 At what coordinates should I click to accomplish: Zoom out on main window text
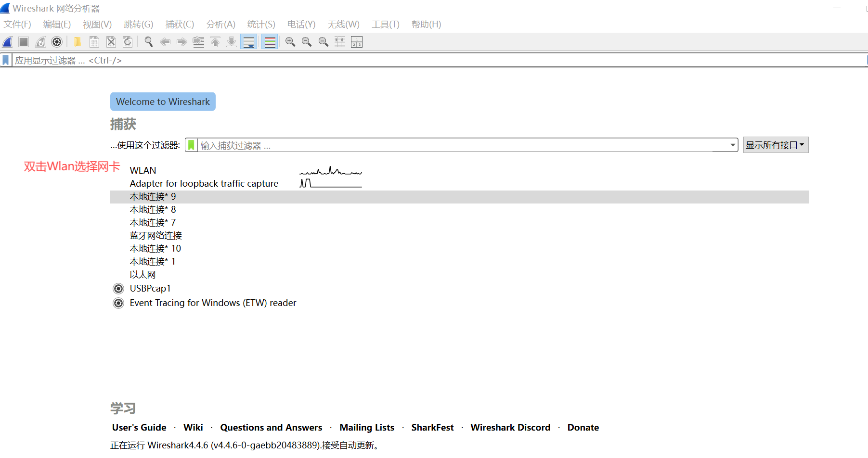pyautogui.click(x=307, y=42)
